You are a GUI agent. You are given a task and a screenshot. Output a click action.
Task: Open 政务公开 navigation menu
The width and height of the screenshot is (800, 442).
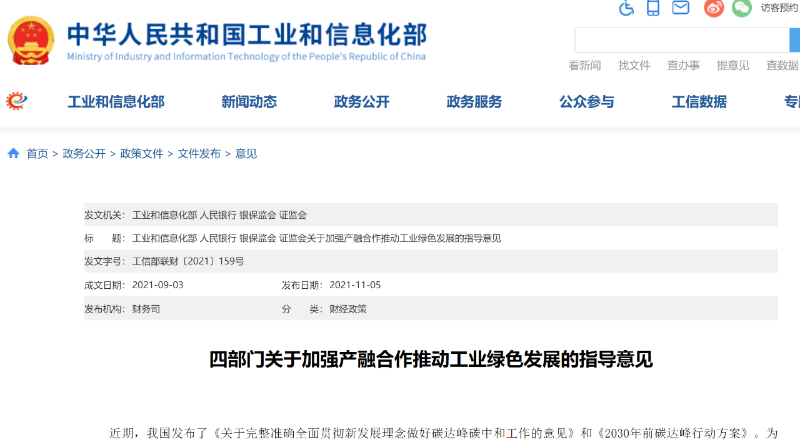coord(362,102)
